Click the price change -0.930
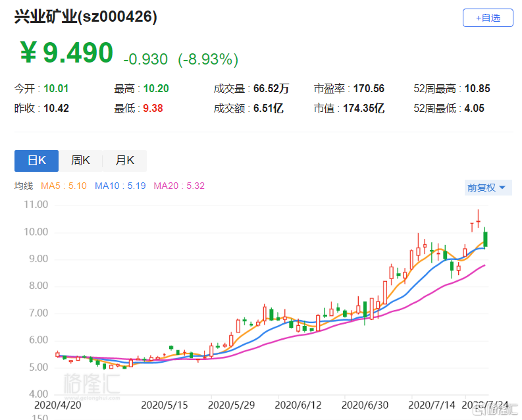The width and height of the screenshot is (522, 420). tap(145, 59)
